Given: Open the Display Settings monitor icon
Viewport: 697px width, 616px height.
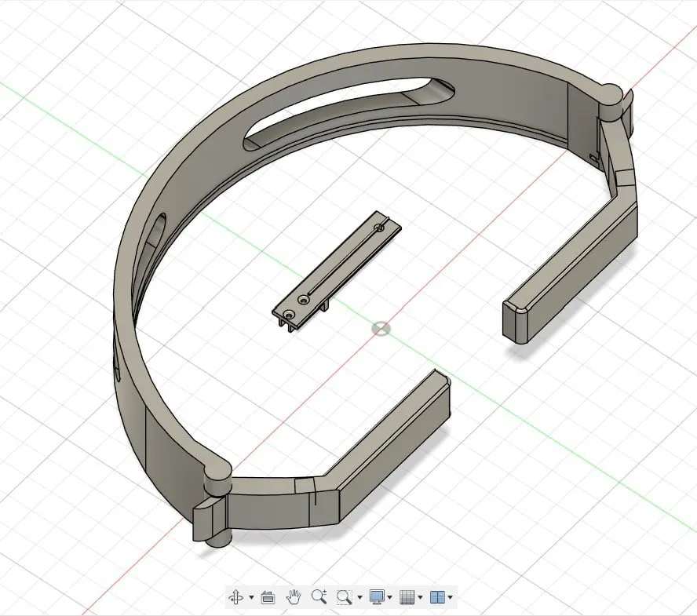Looking at the screenshot, I should (377, 597).
